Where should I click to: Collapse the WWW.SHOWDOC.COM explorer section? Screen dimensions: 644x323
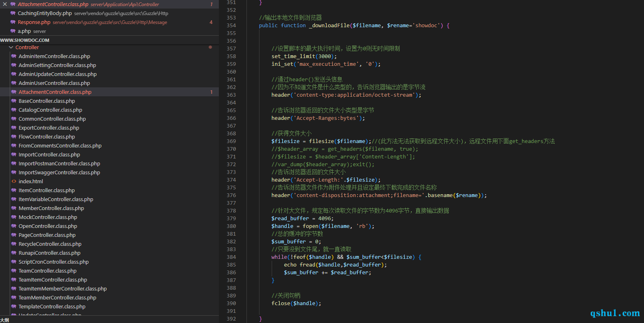click(25, 40)
